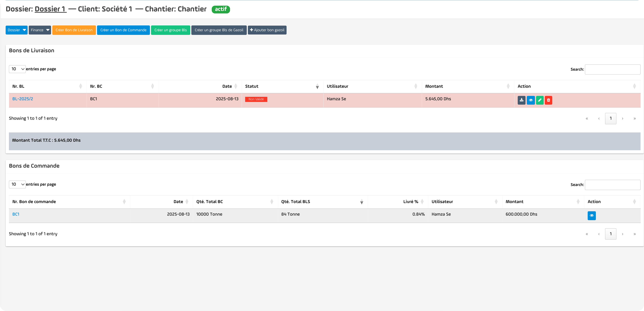Change entries per page for Bons de Commande
The image size is (644, 311).
pos(17,185)
